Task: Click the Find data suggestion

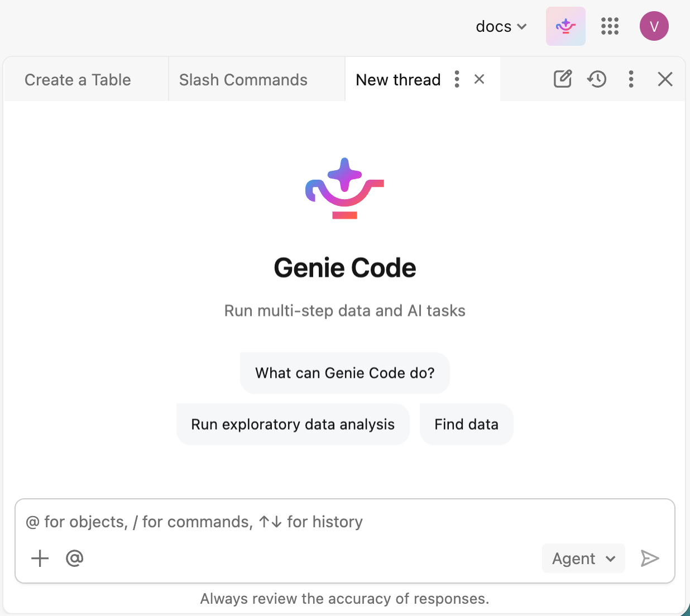Action: (467, 424)
